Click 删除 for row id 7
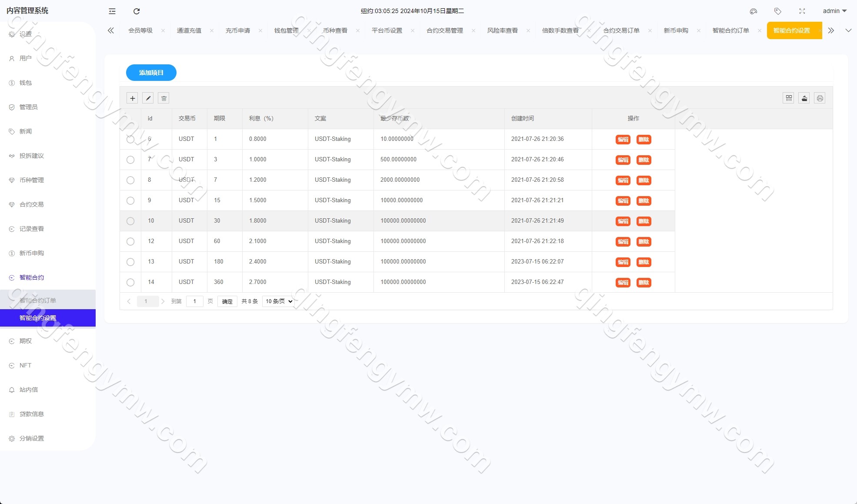 [644, 160]
